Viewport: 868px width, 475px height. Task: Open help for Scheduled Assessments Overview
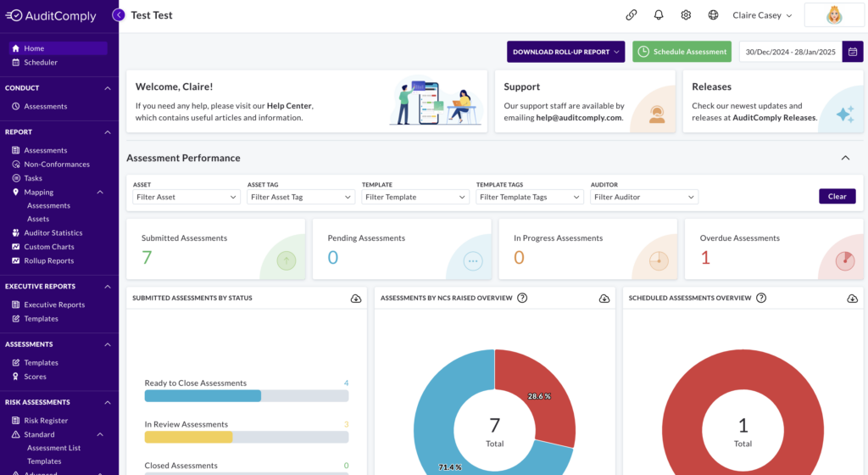(x=761, y=298)
